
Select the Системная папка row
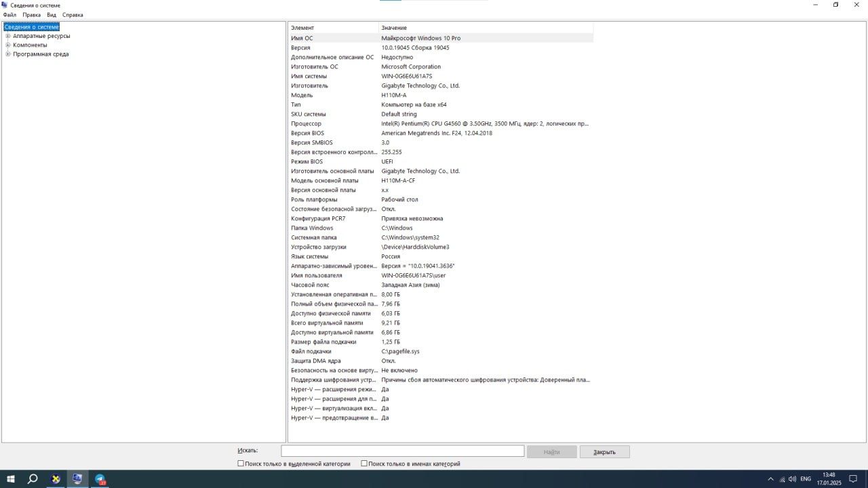point(441,238)
